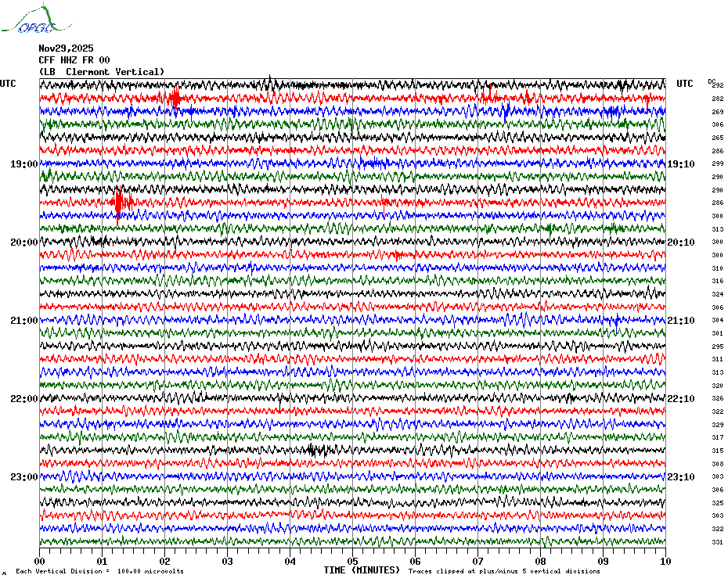
Task: Click the (LB Clermont Vertical) channel label
Action: (x=102, y=72)
